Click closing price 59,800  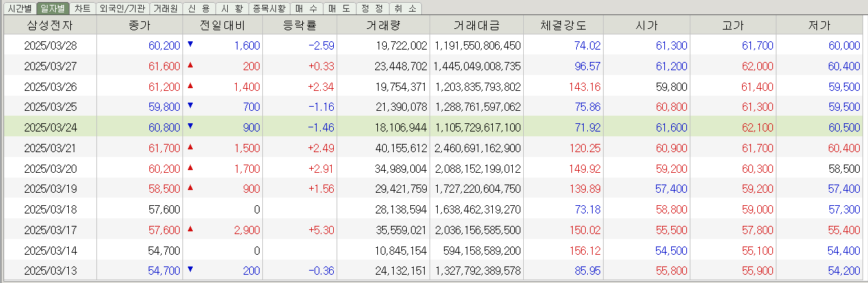pyautogui.click(x=164, y=107)
